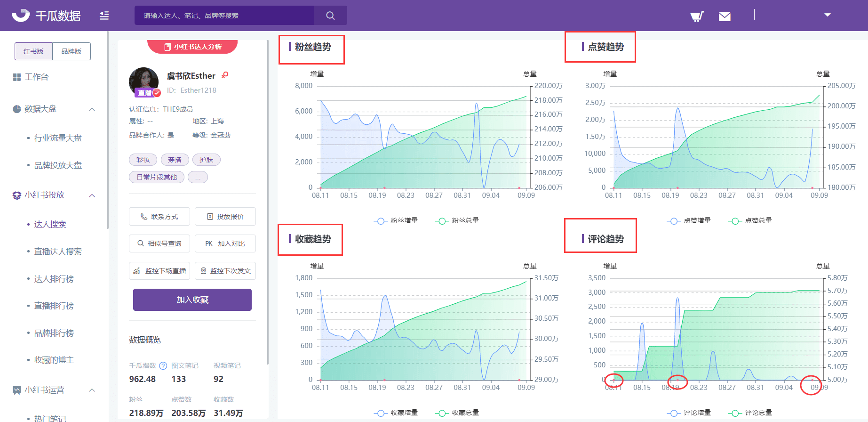Open the shopping cart icon
868x422 pixels.
pos(697,16)
